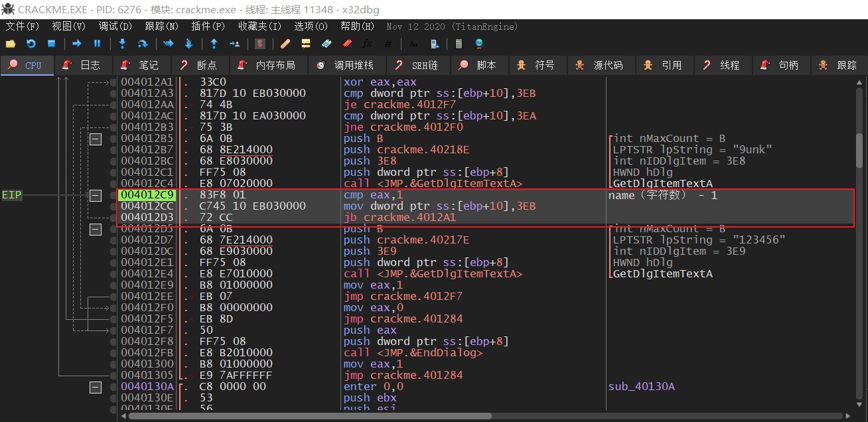Screen dimensions: 868x422
Task: Collapse the function block at 004012B5
Action: pyautogui.click(x=96, y=139)
